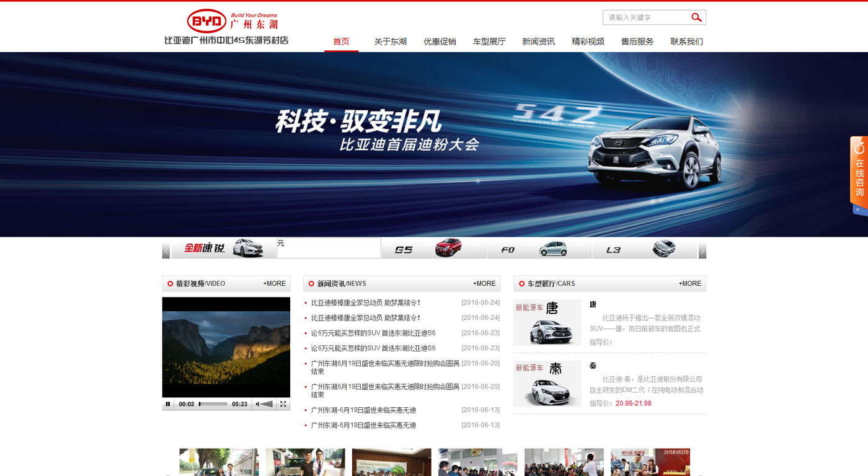Open the 精彩视频 nav menu item
Viewport: 868px width, 476px height.
point(588,42)
